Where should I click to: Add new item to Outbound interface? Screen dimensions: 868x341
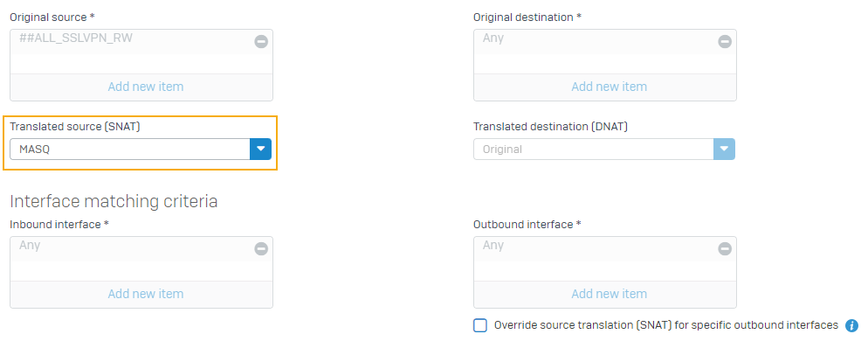[x=609, y=294]
